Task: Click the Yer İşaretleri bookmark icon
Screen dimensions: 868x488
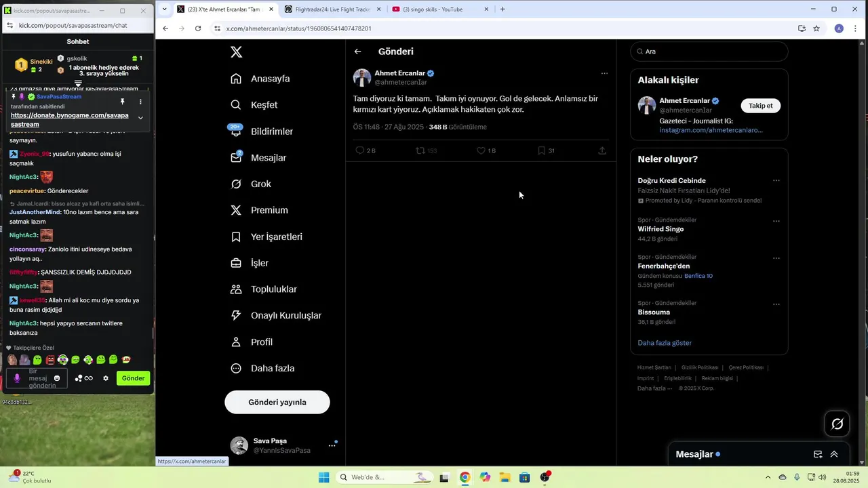Action: (236, 237)
